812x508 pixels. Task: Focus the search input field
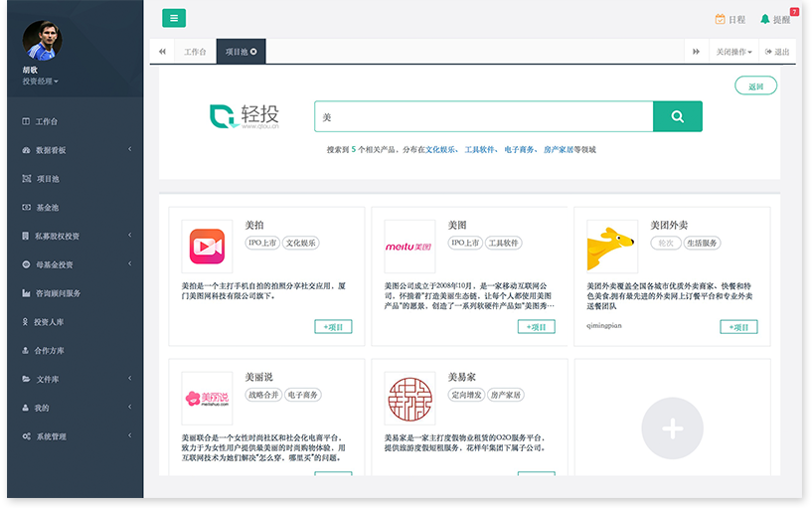point(484,116)
